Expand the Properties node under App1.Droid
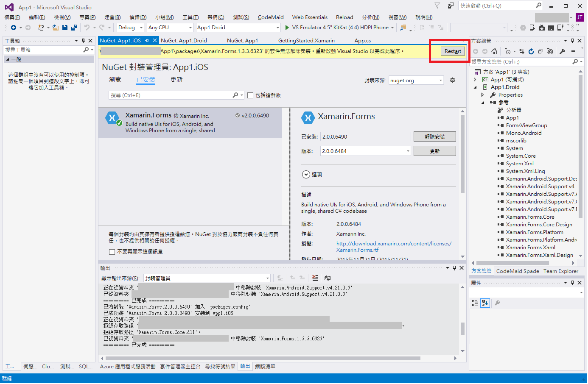 (x=483, y=95)
